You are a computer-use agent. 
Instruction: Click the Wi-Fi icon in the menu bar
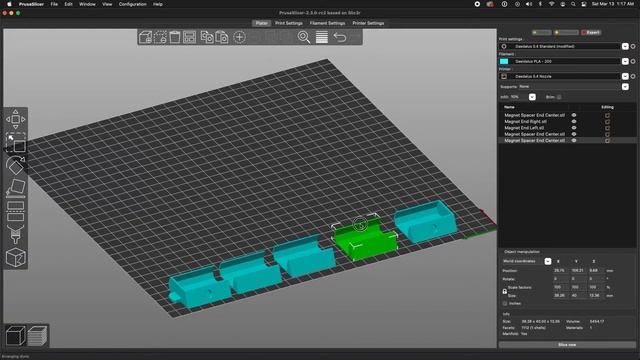pyautogui.click(x=551, y=4)
